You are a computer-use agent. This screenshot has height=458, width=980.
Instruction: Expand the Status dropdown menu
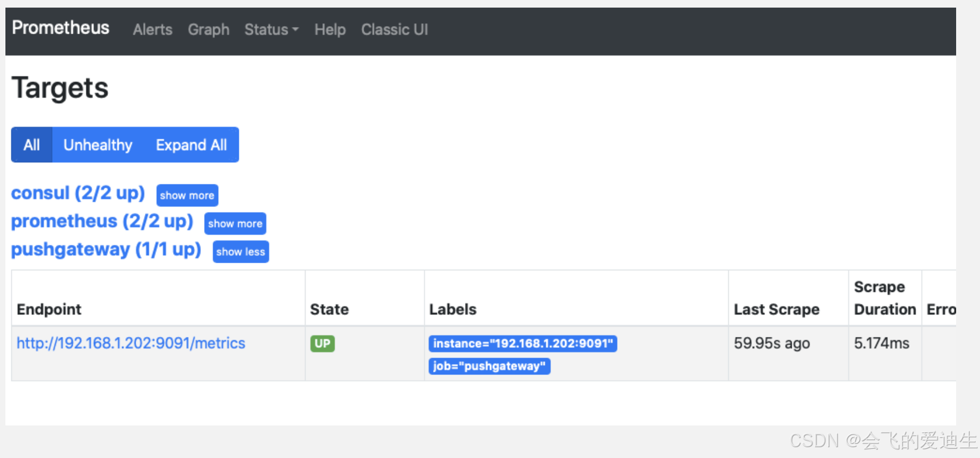click(271, 29)
